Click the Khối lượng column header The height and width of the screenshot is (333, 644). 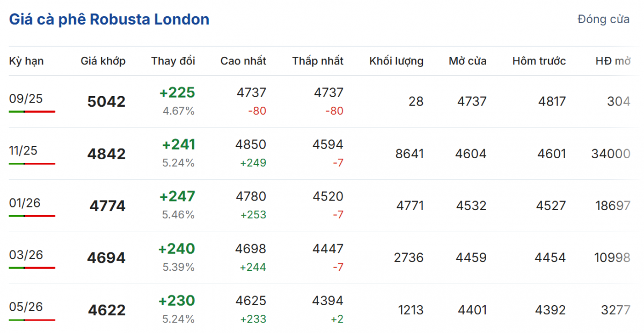click(396, 61)
